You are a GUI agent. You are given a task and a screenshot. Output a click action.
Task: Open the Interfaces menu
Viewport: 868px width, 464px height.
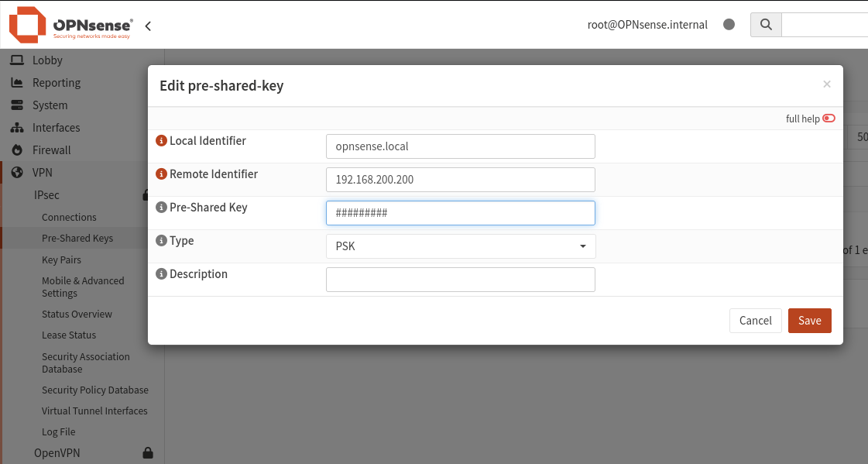pyautogui.click(x=56, y=128)
